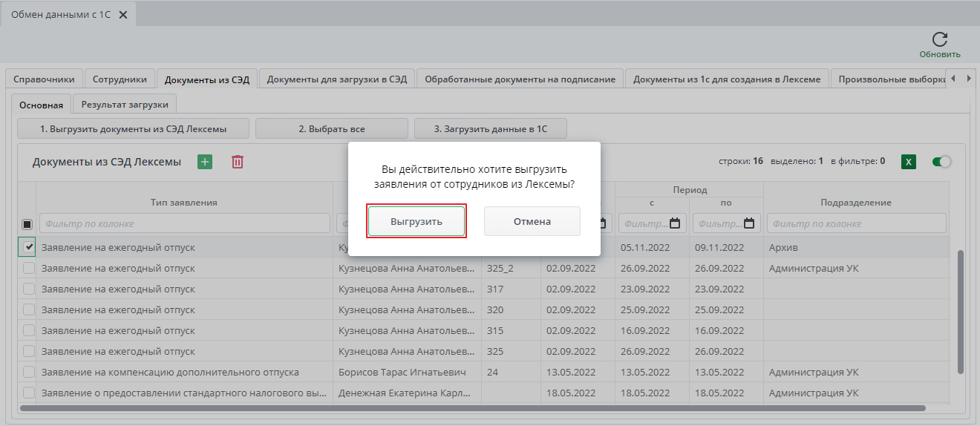980x426 pixels.
Task: Open calendar in Период 'по' filter
Action: tap(749, 223)
